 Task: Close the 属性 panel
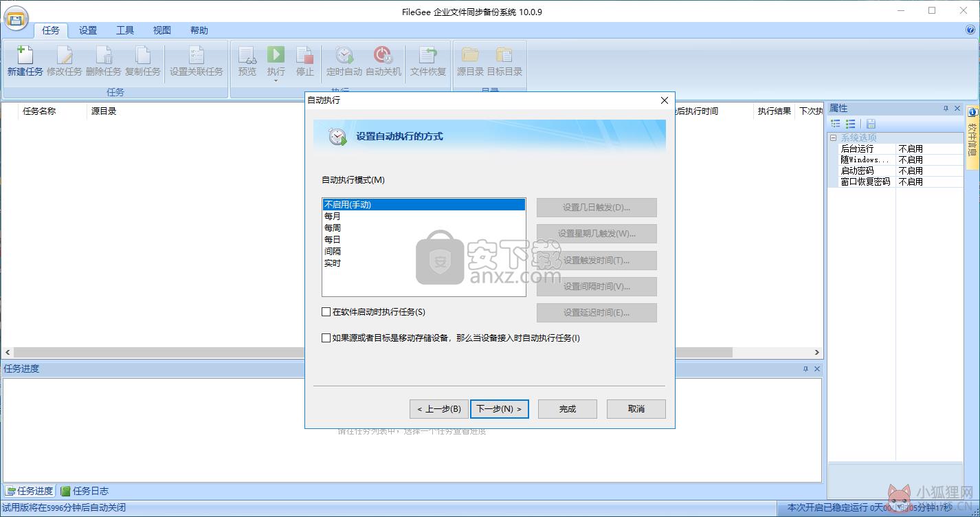pyautogui.click(x=956, y=109)
